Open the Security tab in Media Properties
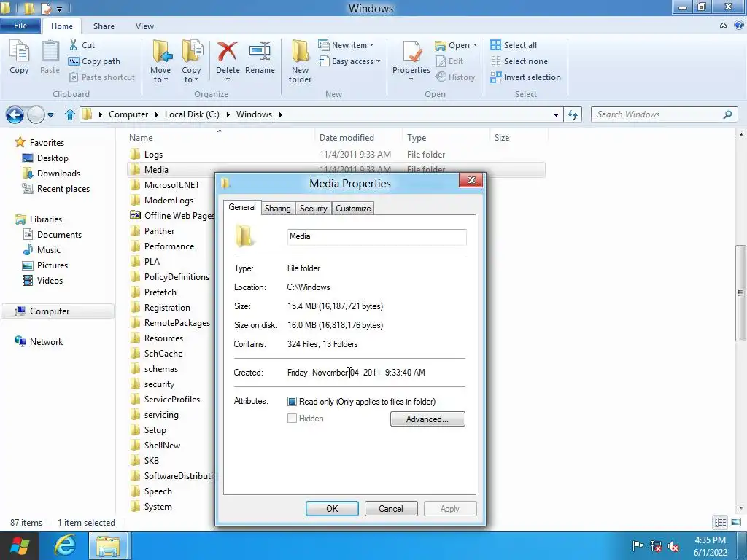 [313, 208]
